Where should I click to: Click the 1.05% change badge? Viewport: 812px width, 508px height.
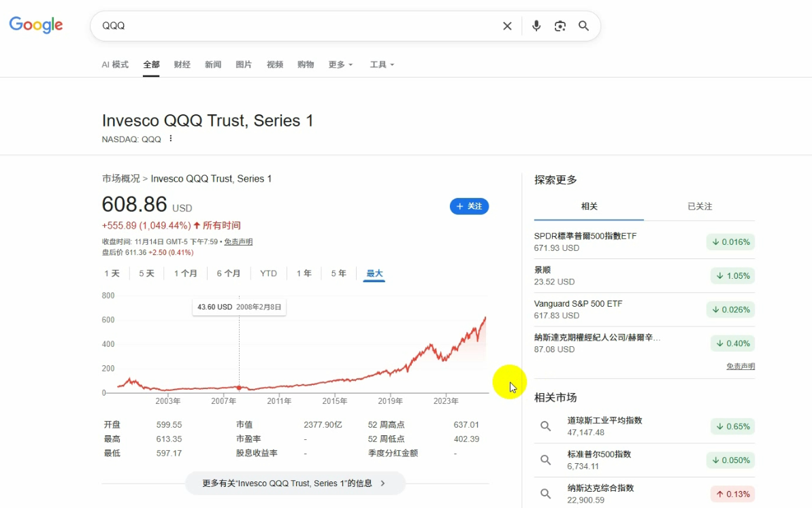tap(733, 275)
